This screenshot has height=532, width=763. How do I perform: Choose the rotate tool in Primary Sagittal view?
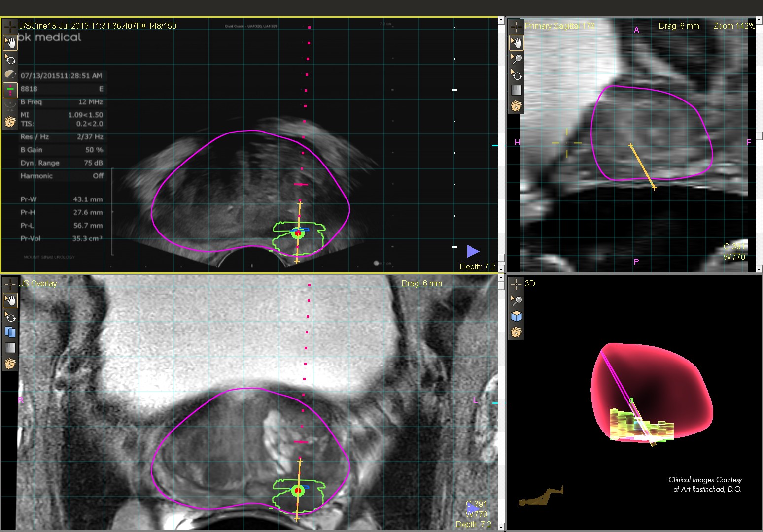point(516,75)
